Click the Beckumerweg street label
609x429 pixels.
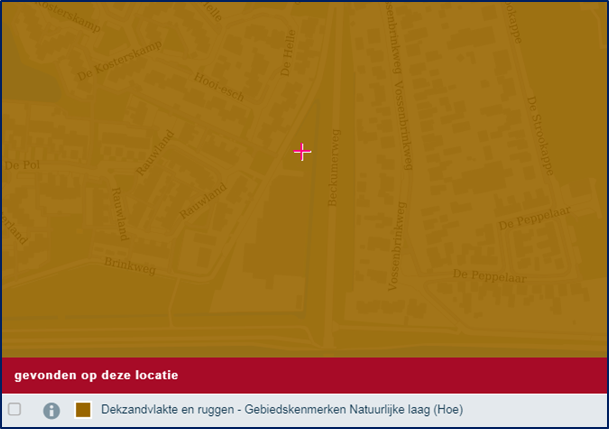(x=334, y=168)
